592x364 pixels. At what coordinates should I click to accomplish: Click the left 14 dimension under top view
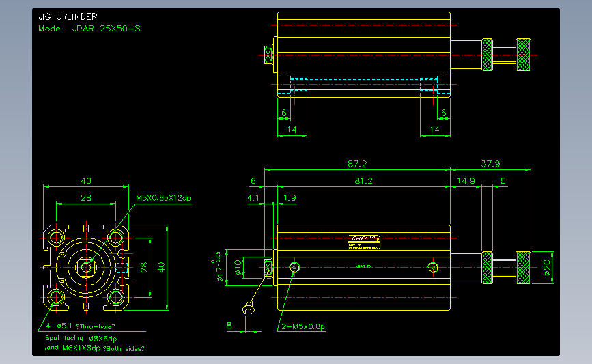[x=292, y=130]
